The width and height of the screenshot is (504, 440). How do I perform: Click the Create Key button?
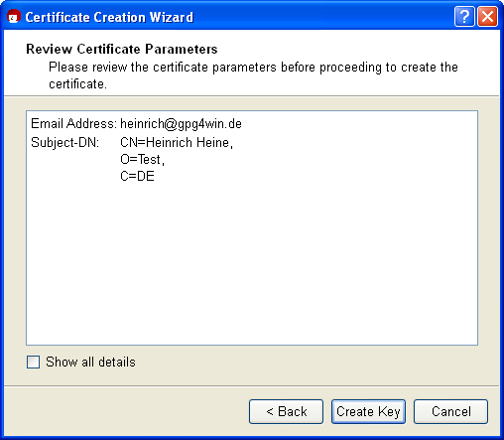[368, 411]
